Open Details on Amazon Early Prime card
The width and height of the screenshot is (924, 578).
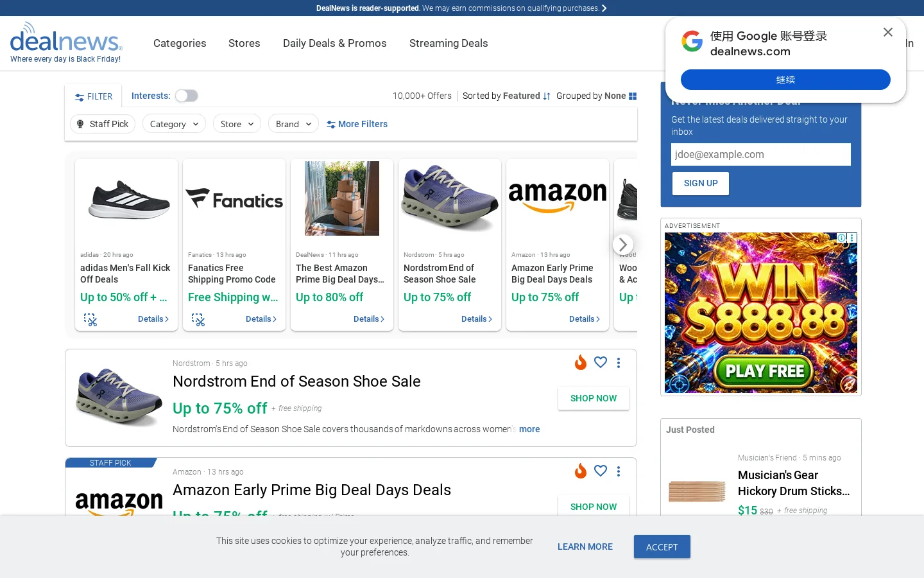point(585,319)
